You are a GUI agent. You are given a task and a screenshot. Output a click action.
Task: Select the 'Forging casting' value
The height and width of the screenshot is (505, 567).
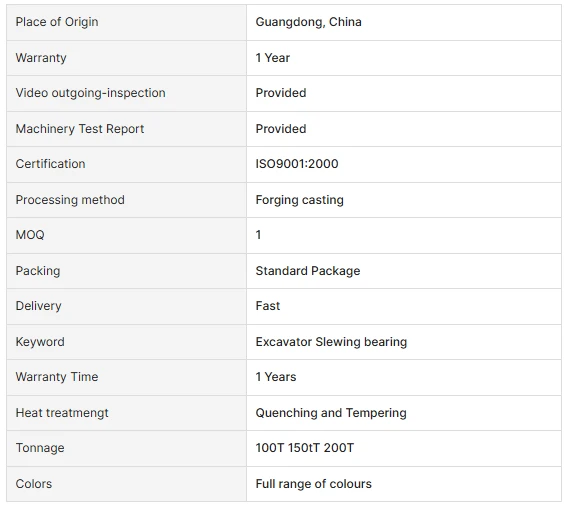pyautogui.click(x=299, y=200)
